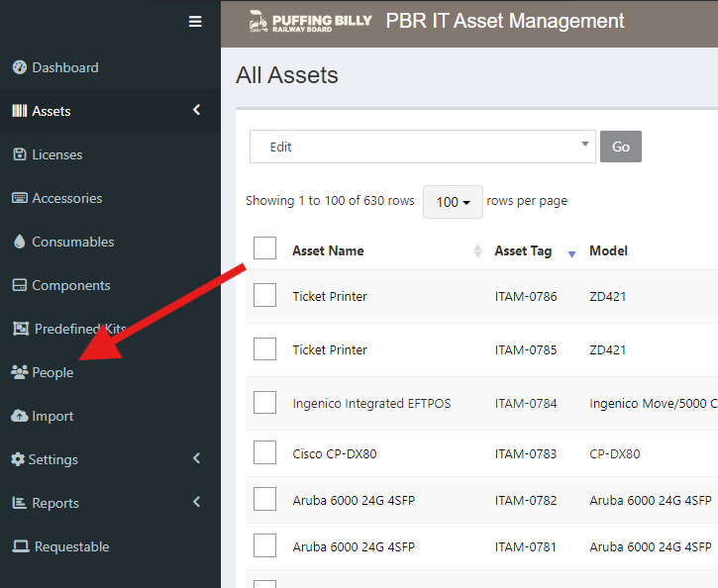
Task: Click the ZD421 model for ITAM-0785
Action: pos(607,350)
